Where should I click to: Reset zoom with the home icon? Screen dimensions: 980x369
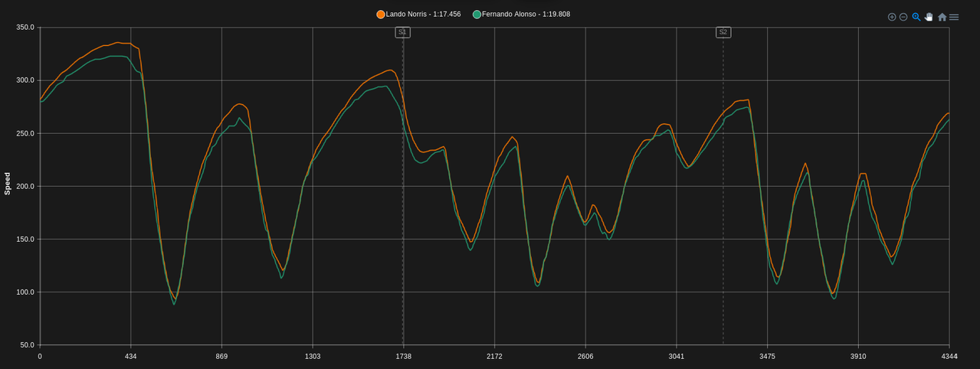(942, 17)
